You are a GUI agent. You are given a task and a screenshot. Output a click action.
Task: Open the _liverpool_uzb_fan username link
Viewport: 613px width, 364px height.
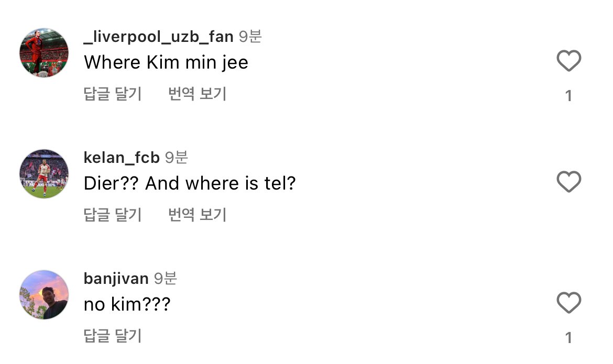pyautogui.click(x=158, y=37)
